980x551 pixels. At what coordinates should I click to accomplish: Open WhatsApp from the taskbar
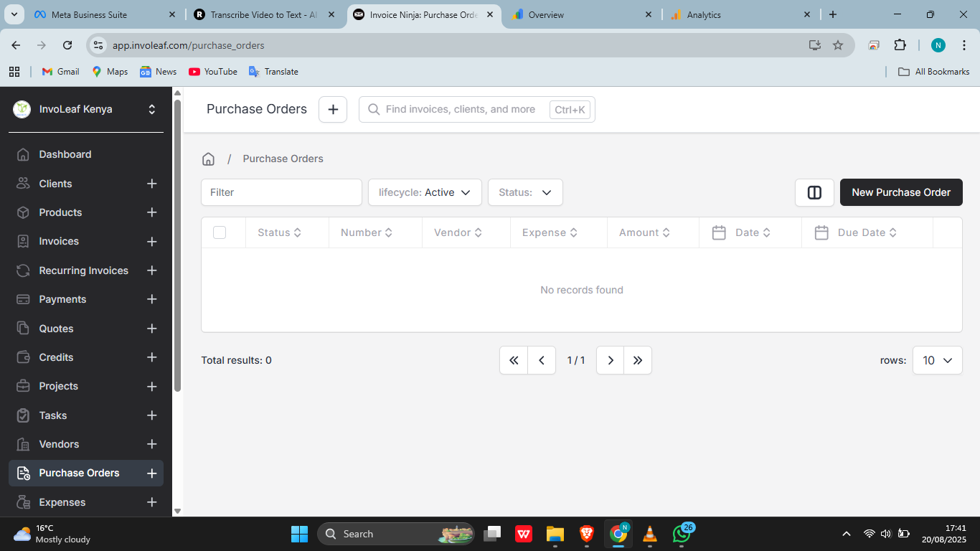[681, 534]
